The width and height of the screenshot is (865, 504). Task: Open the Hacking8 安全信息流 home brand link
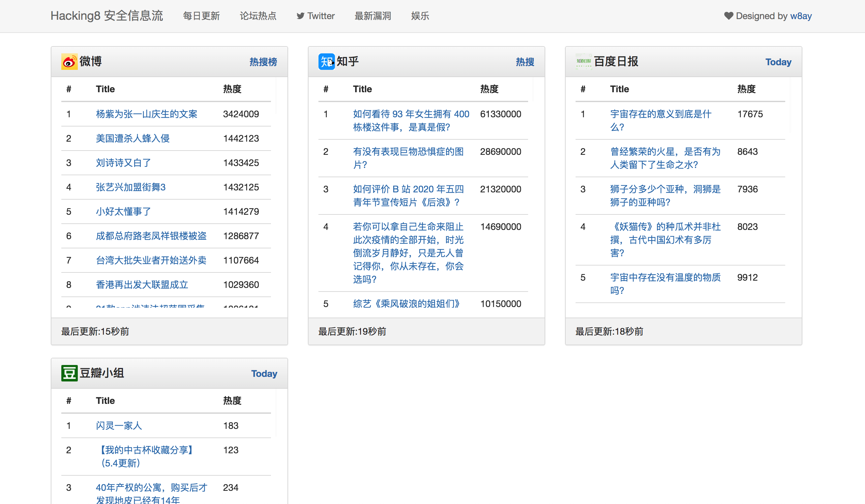click(107, 16)
